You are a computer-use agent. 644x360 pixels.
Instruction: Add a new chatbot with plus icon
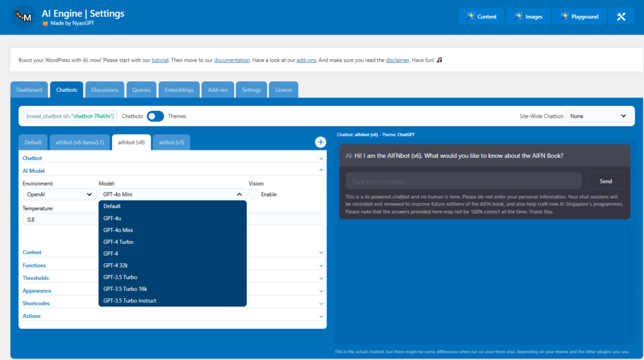(320, 142)
